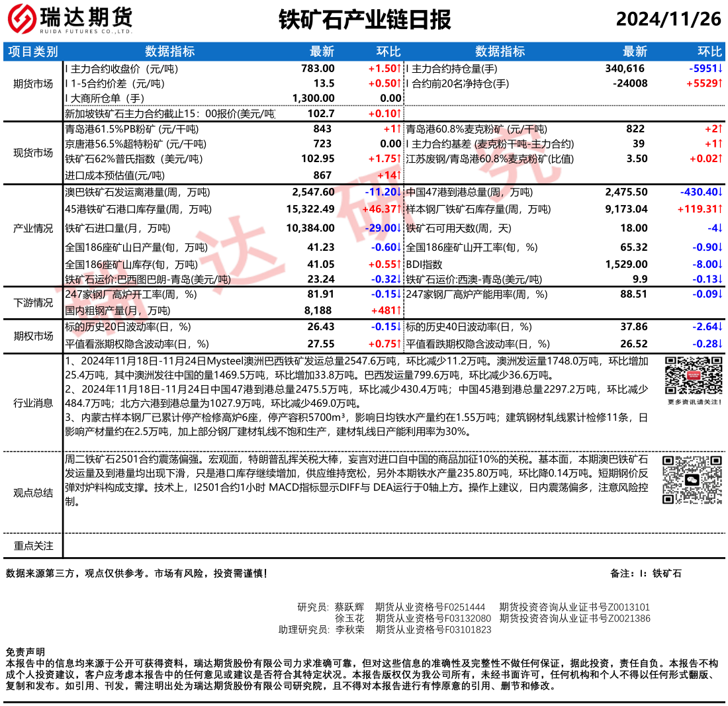The image size is (728, 706).
Task: Click the Singapore quote value 102.7
Action: (321, 114)
